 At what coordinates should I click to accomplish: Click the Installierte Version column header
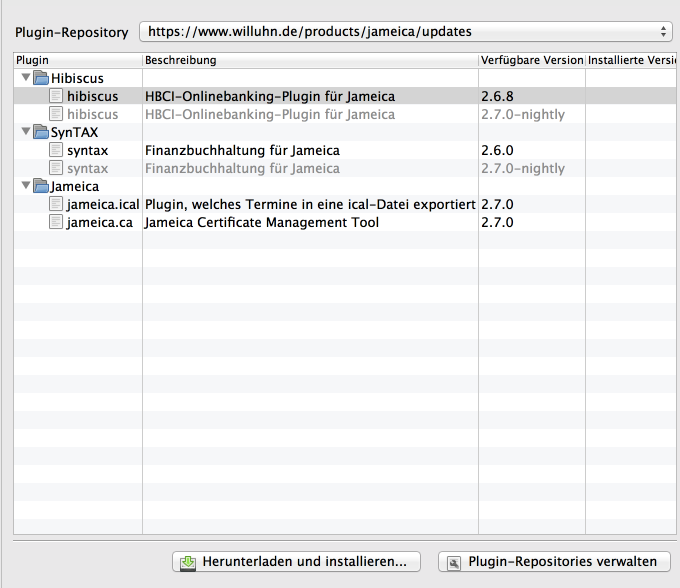pos(630,60)
